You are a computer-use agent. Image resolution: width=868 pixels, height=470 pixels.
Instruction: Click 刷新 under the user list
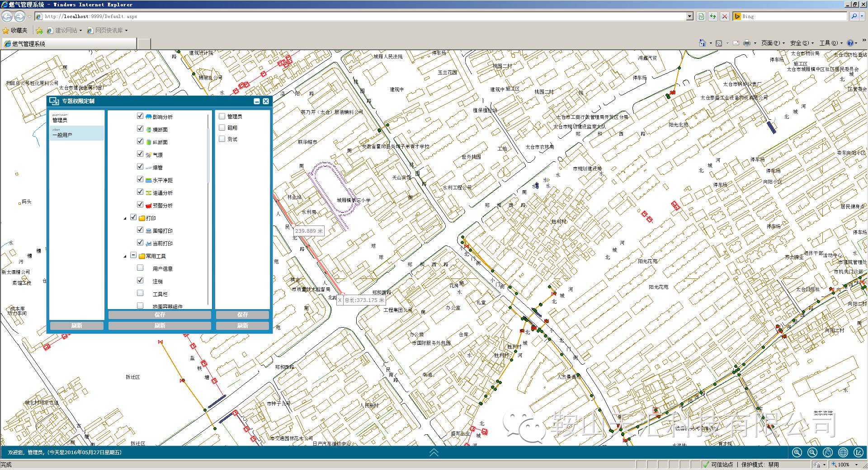click(x=76, y=325)
